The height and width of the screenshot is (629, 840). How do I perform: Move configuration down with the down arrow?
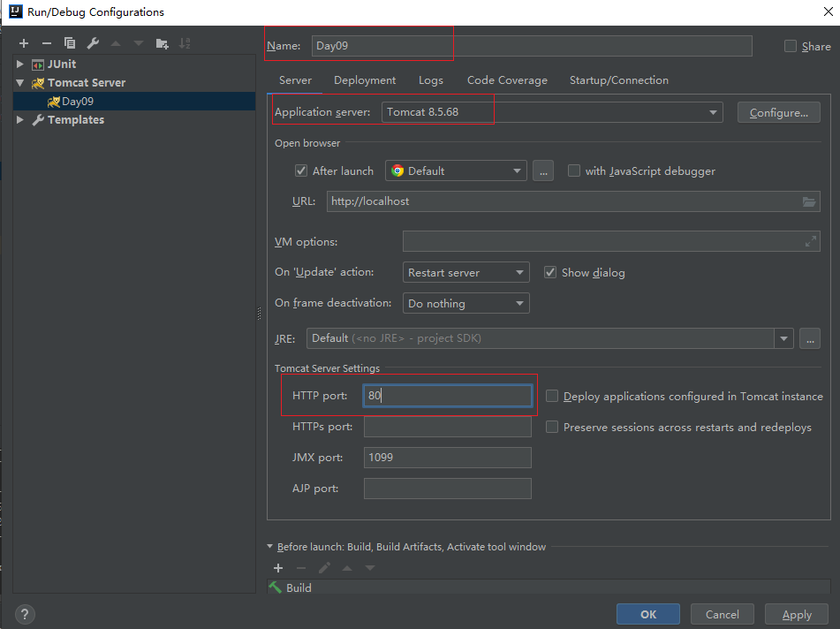(x=139, y=43)
